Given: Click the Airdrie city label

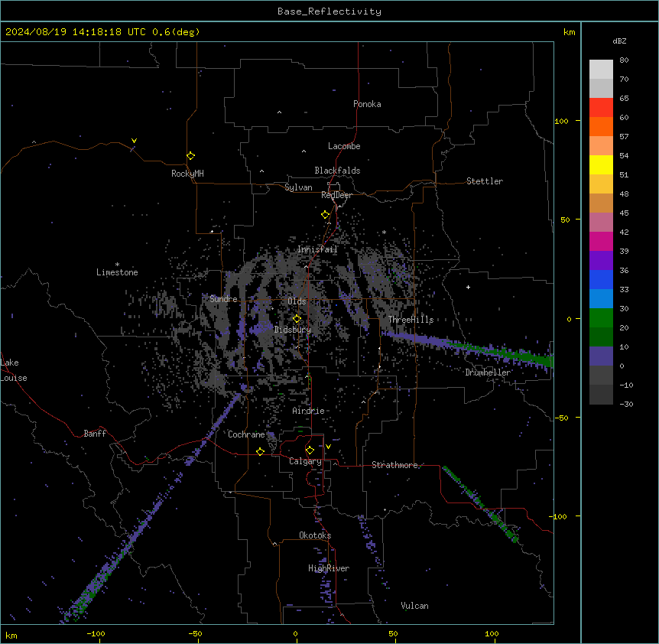Looking at the screenshot, I should pos(308,411).
